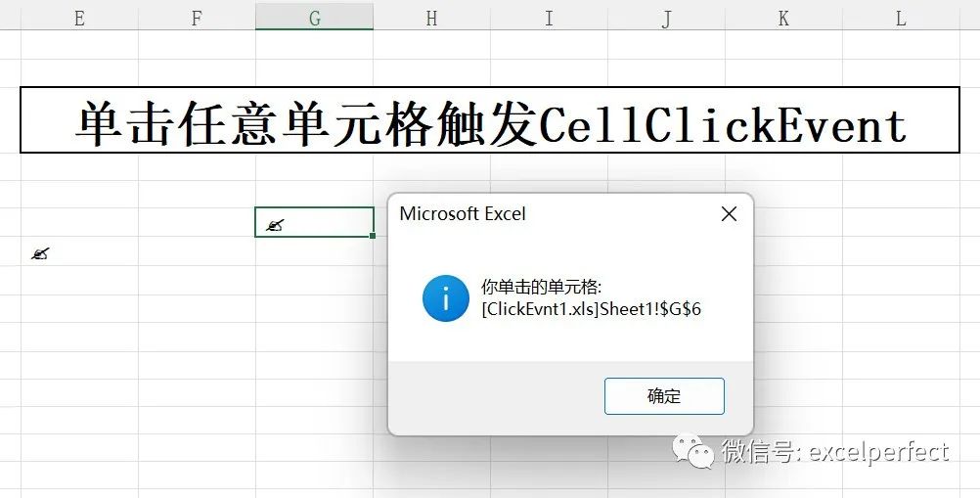
Task: Select column header I
Action: [549, 19]
